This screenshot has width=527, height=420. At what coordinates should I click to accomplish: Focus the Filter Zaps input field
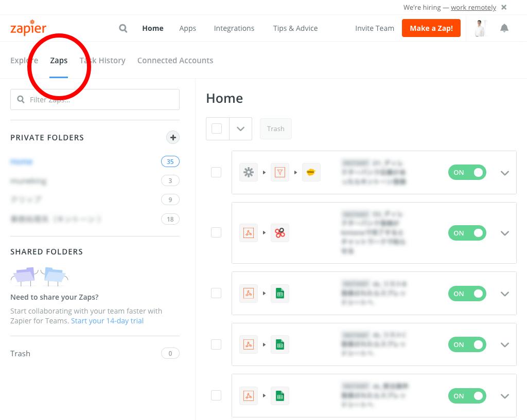pyautogui.click(x=95, y=99)
